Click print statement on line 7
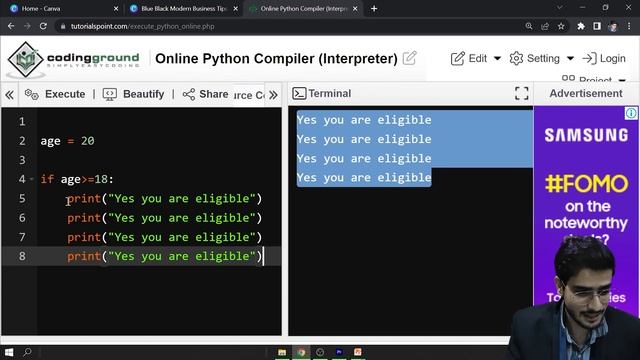 click(x=164, y=237)
